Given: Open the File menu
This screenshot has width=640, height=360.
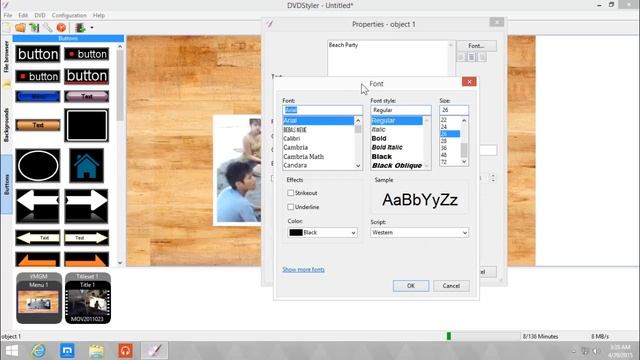Looking at the screenshot, I should [x=8, y=15].
